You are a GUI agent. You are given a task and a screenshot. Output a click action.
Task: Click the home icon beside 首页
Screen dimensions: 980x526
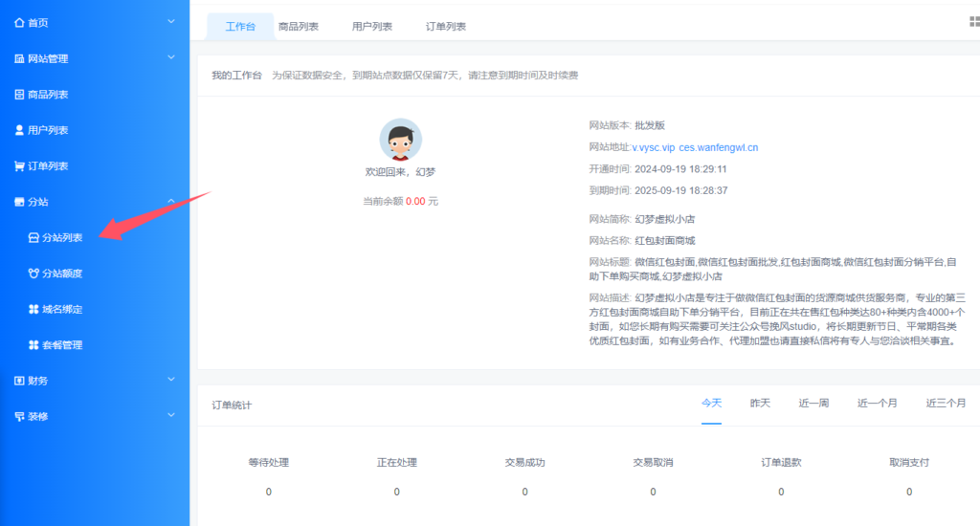19,23
